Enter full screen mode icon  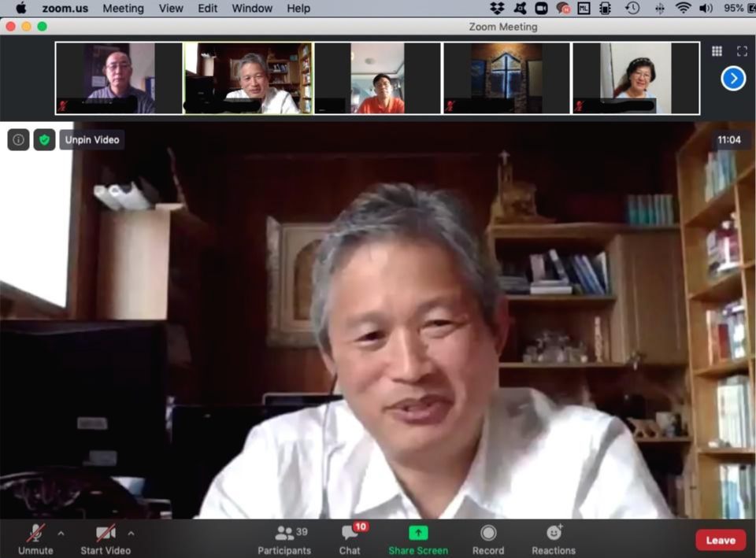pos(742,51)
